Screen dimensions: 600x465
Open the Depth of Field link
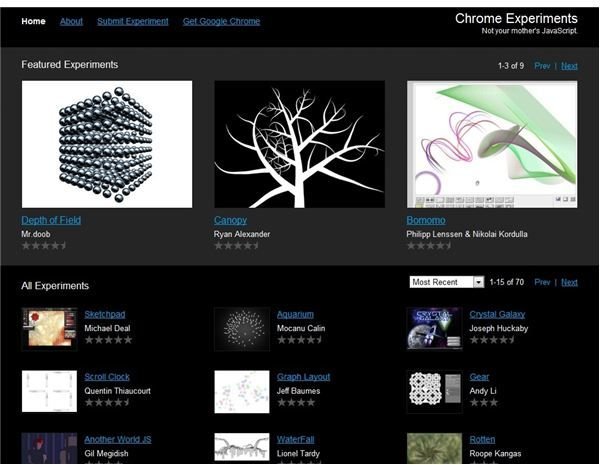(51, 220)
